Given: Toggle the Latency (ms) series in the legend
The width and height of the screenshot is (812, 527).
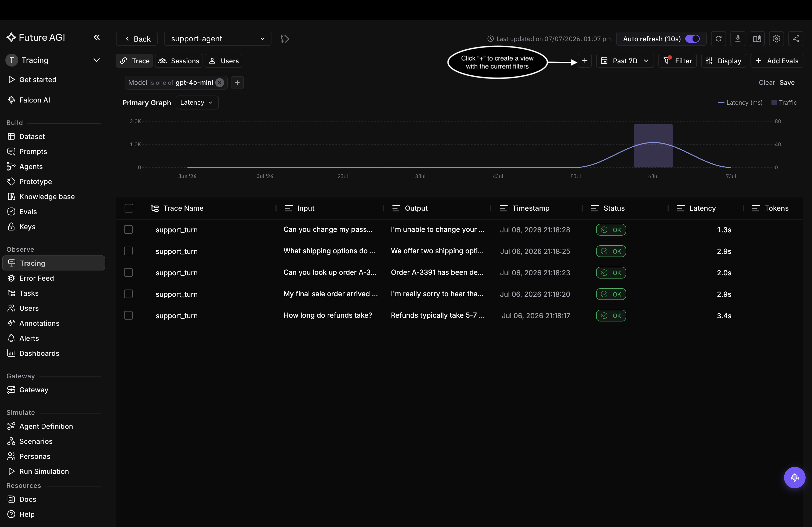Looking at the screenshot, I should tap(740, 103).
